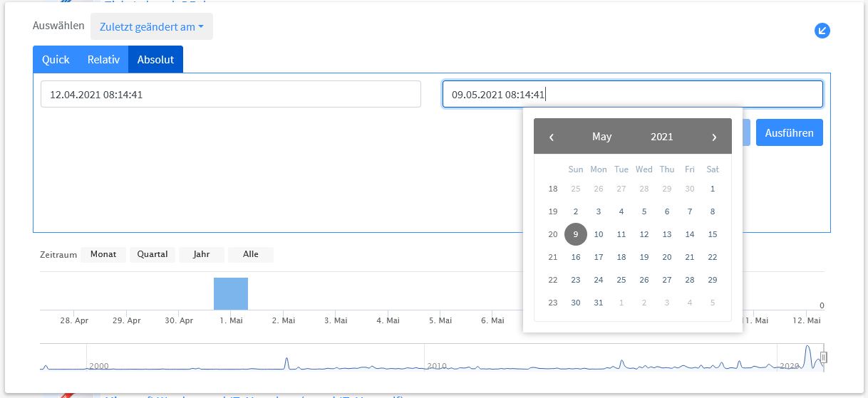Choose May 13 in the calendar

[x=667, y=234]
